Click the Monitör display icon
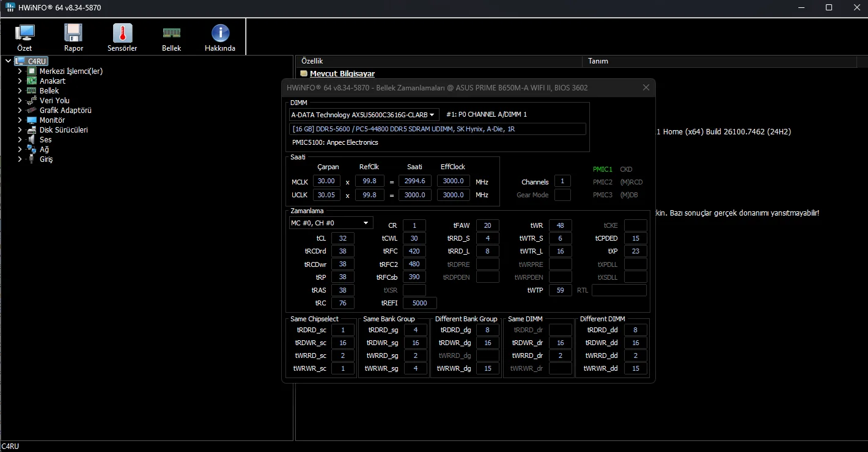Viewport: 868px width, 452px height. point(32,120)
